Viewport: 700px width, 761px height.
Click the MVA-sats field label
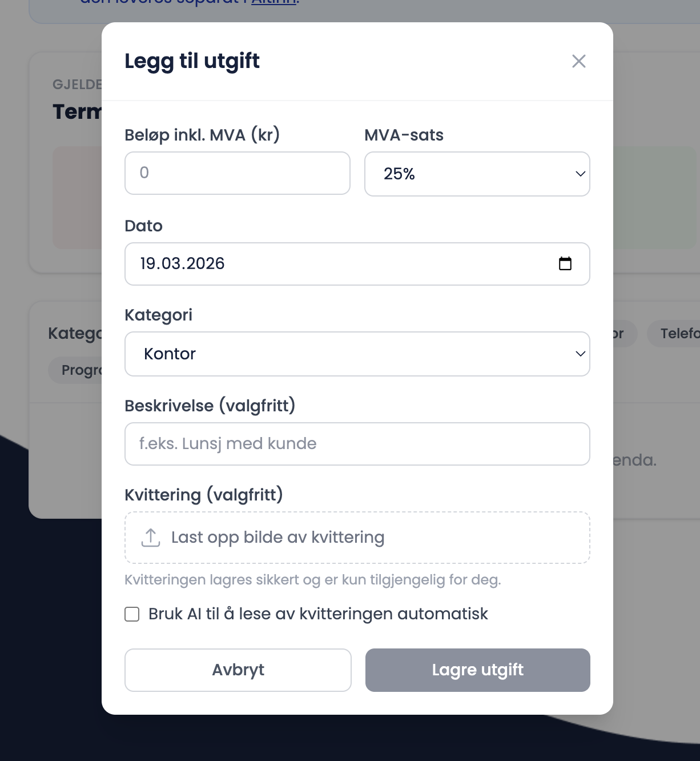[x=404, y=135]
